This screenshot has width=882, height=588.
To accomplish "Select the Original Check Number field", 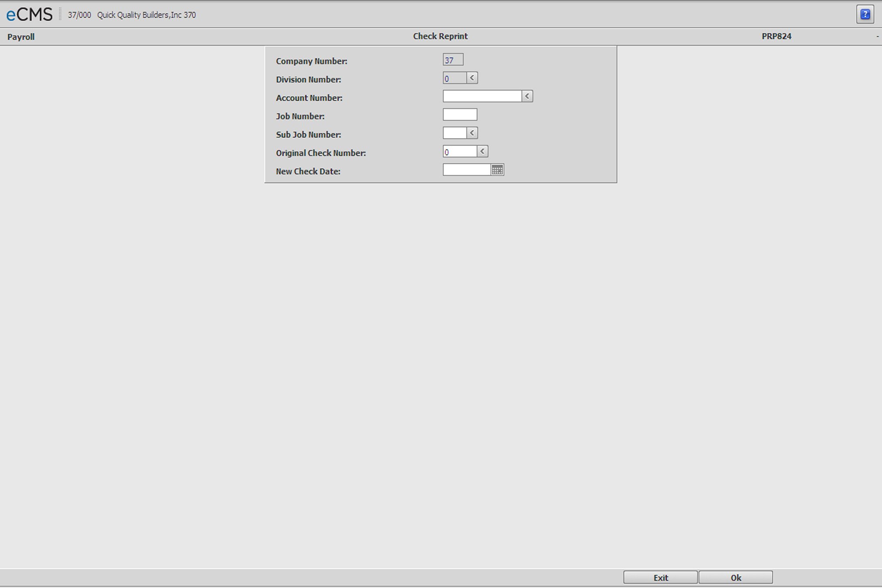I will pos(460,152).
